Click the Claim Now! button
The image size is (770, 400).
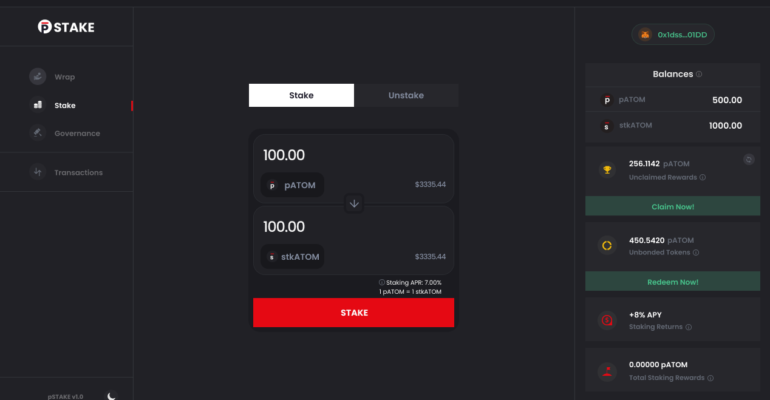pyautogui.click(x=673, y=206)
